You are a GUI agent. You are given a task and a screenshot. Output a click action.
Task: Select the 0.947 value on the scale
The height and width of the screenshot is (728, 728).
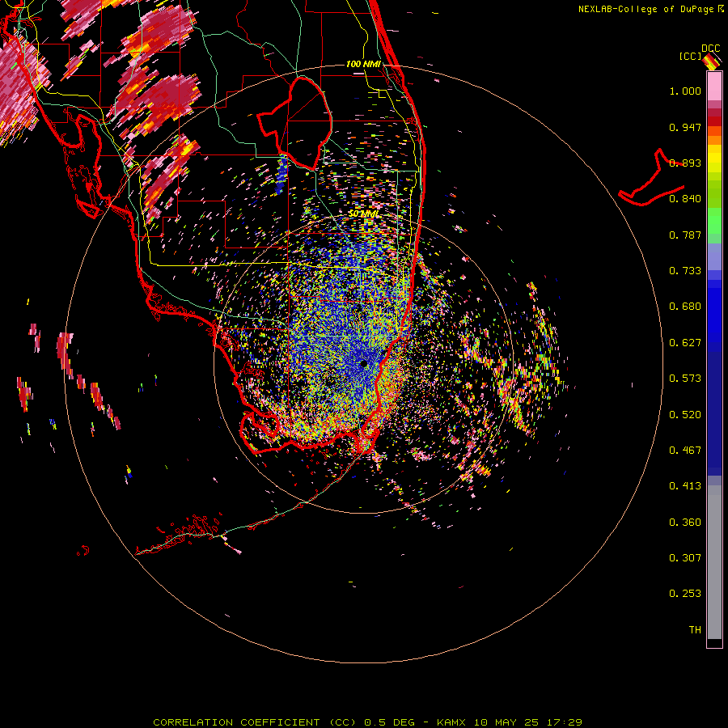685,127
